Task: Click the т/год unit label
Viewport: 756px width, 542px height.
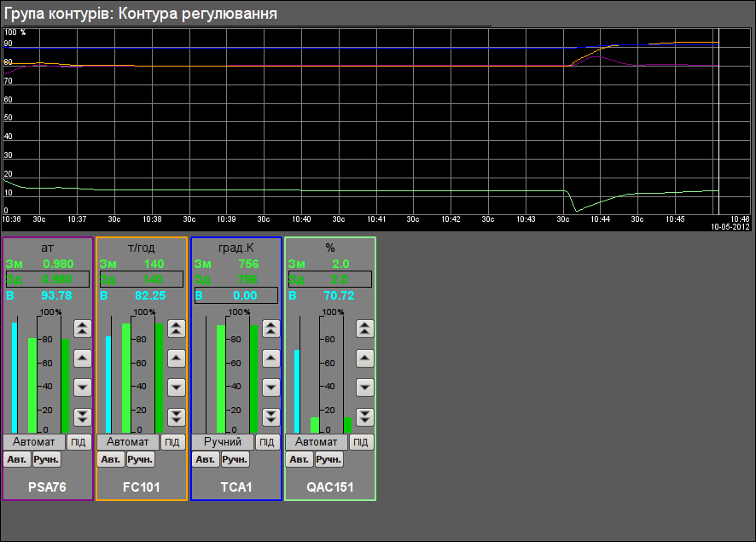Action: pos(142,248)
